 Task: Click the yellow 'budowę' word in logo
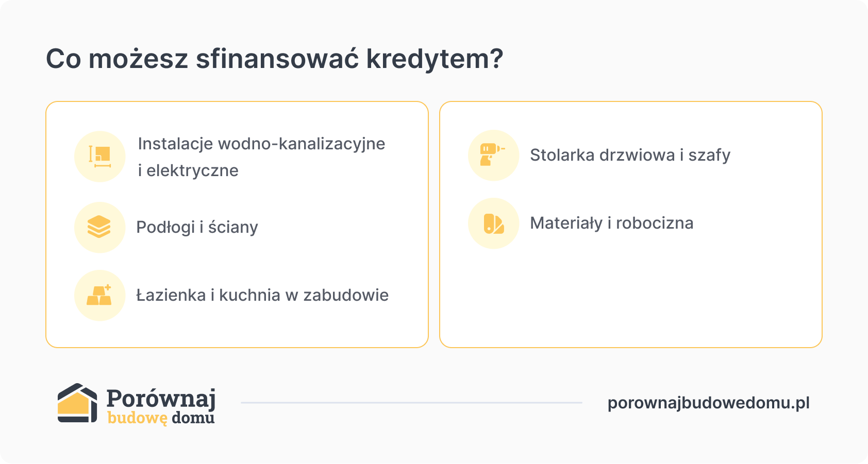[137, 418]
